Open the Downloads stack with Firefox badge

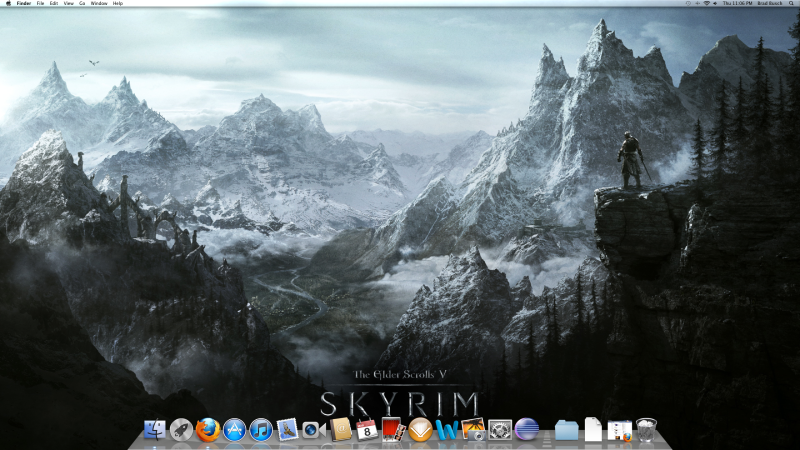click(x=619, y=430)
